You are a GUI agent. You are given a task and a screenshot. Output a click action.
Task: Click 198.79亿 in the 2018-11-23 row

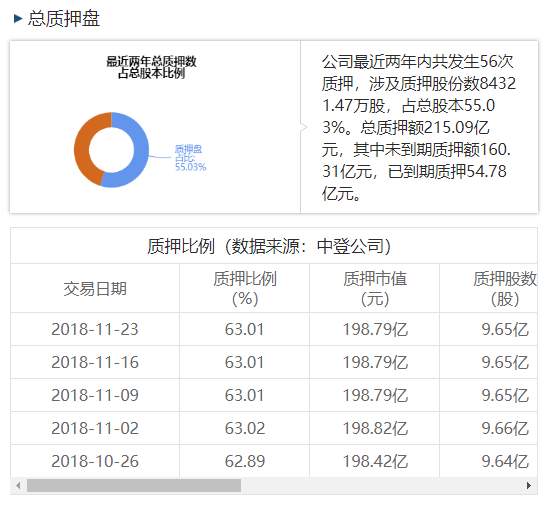(x=375, y=329)
